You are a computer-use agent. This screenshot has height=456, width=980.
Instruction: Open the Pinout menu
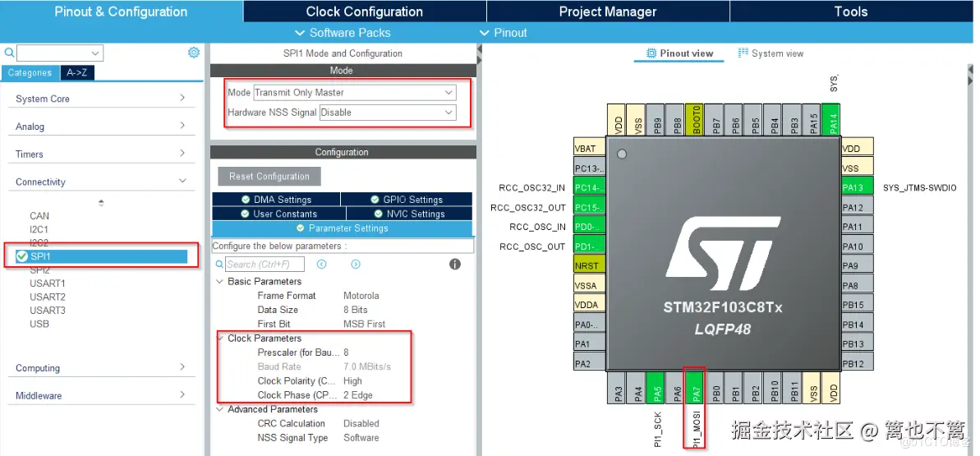pyautogui.click(x=503, y=33)
